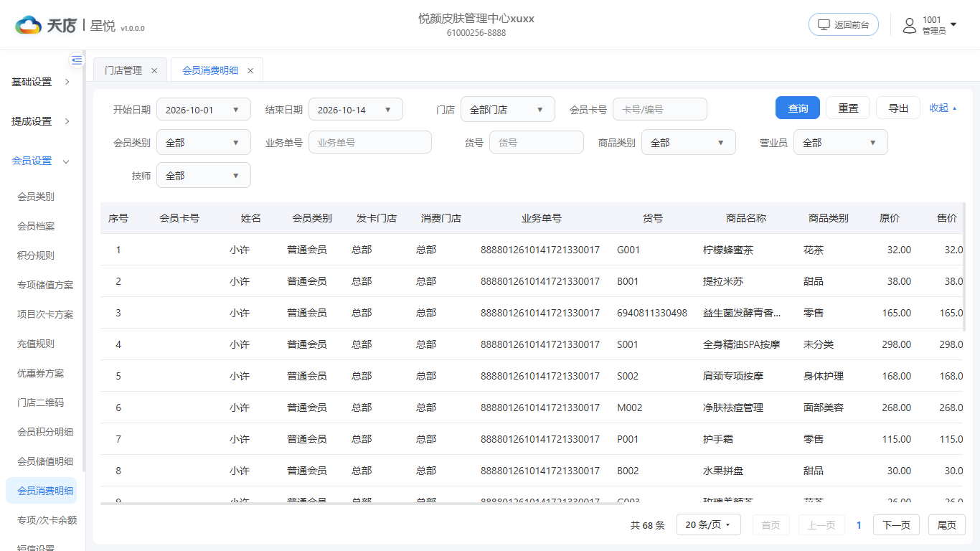This screenshot has width=980, height=551.
Task: Collapse the sidebar with the menu-fold icon
Action: coord(77,60)
